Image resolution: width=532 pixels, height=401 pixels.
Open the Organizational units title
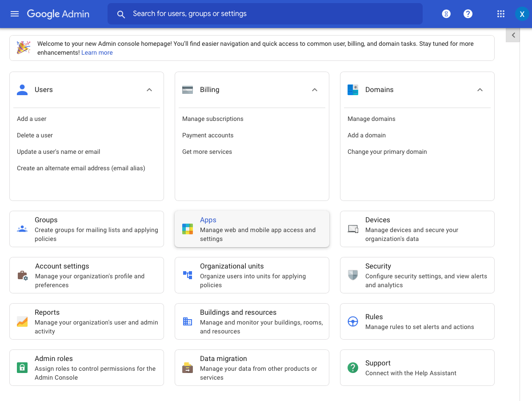232,266
